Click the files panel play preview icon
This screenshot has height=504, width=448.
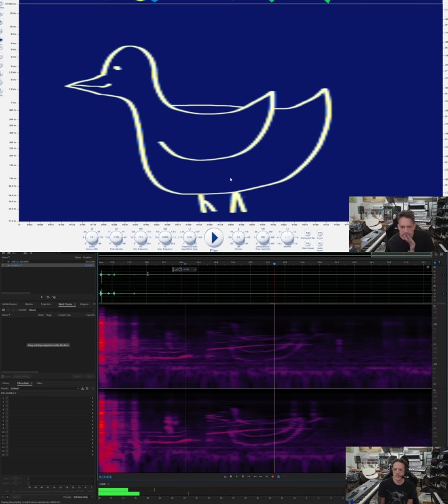42,297
